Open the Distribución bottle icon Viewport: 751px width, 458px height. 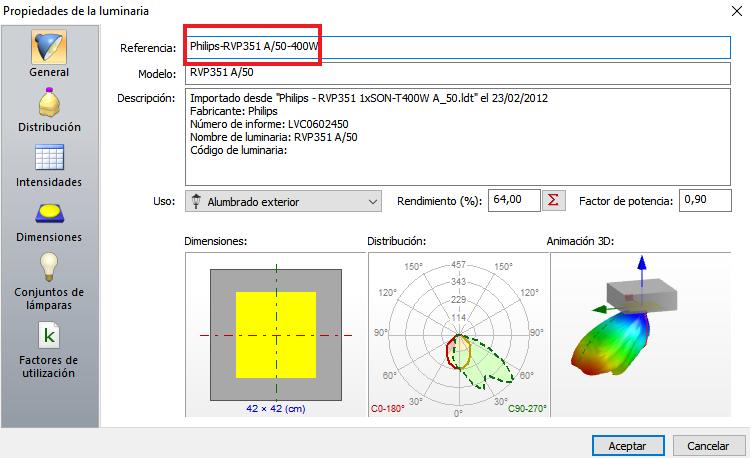49,103
